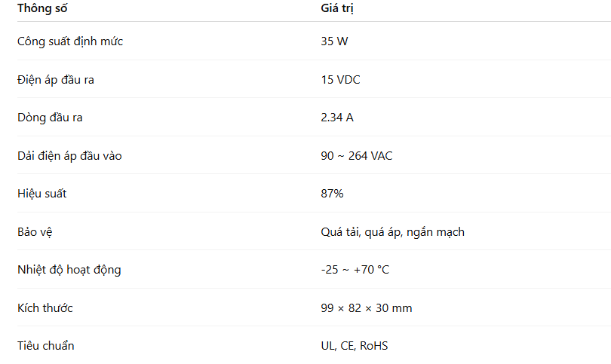Select the "Dải điện áp đầu vào" label
611x364 pixels.
pos(69,156)
